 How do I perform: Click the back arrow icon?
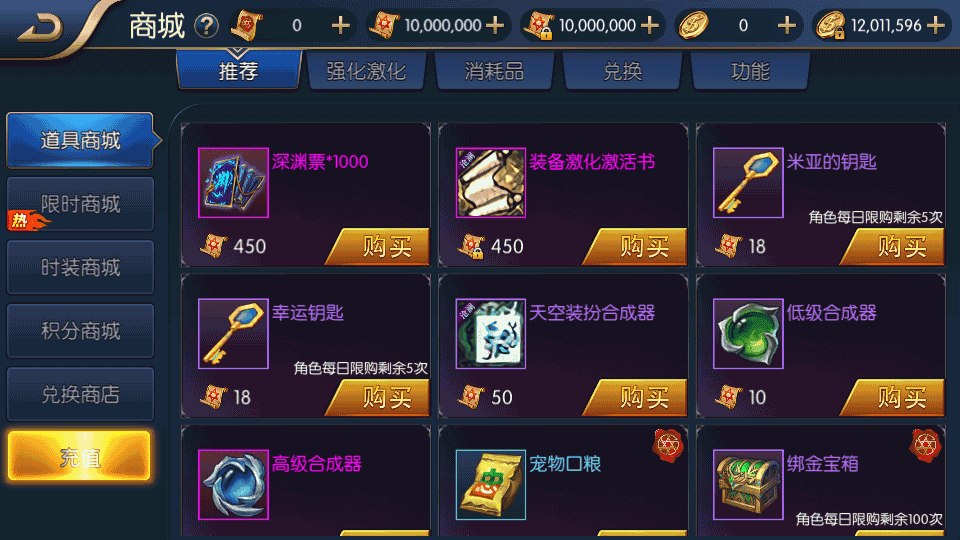(41, 28)
